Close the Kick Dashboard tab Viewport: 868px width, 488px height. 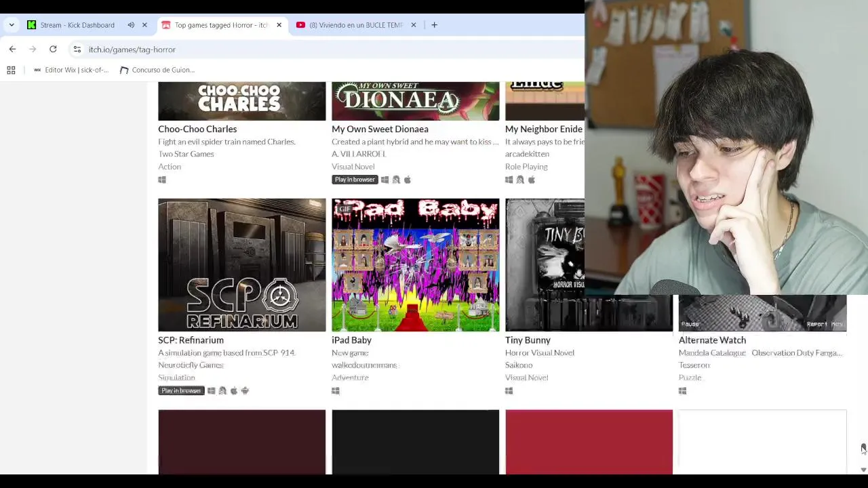[x=144, y=25]
